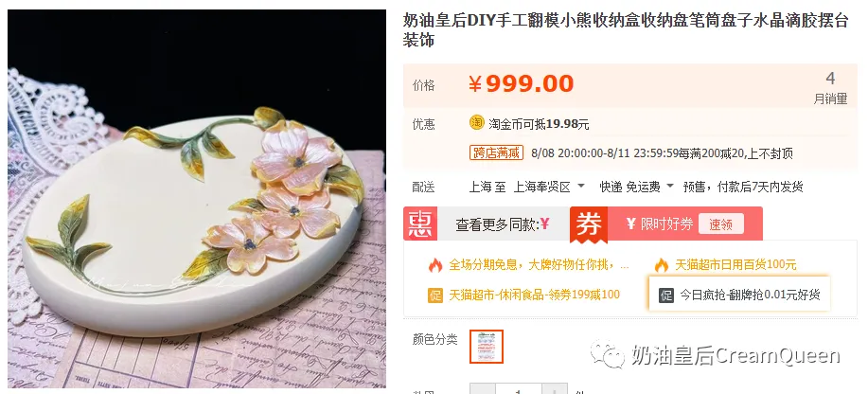This screenshot has width=868, height=394.
Task: Expand the 快递 免运费 shipping dropdown
Action: tap(637, 187)
